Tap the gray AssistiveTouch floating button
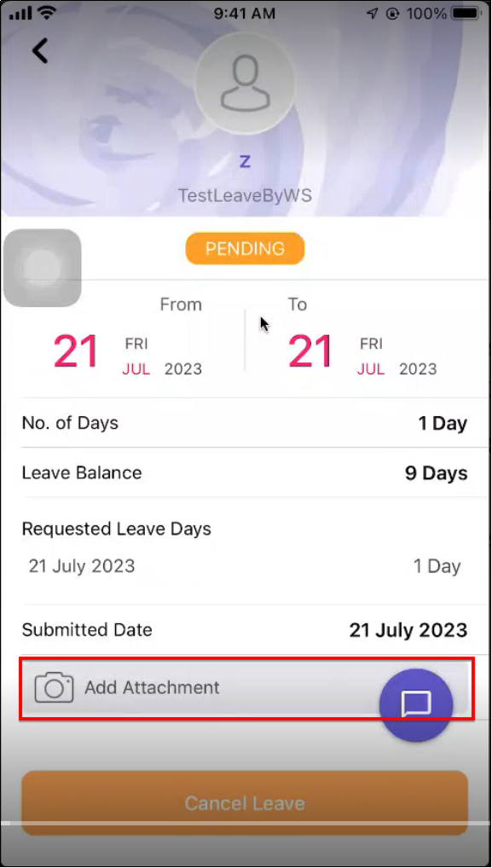This screenshot has height=868, width=492. click(x=43, y=268)
